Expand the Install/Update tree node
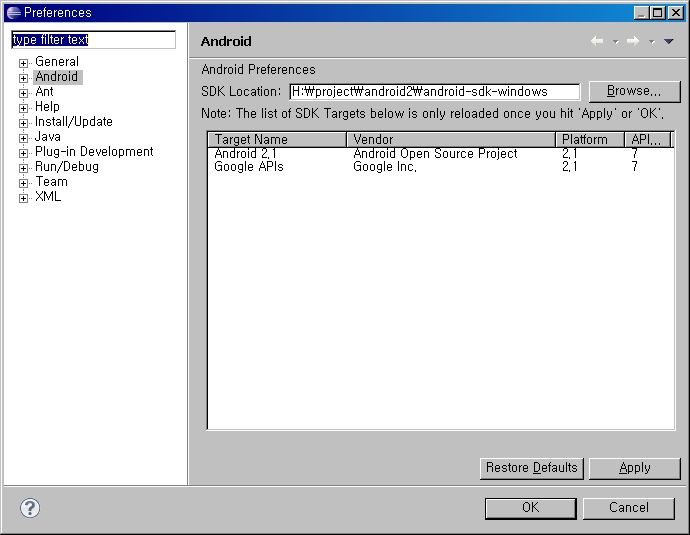The width and height of the screenshot is (690, 535). [23, 123]
